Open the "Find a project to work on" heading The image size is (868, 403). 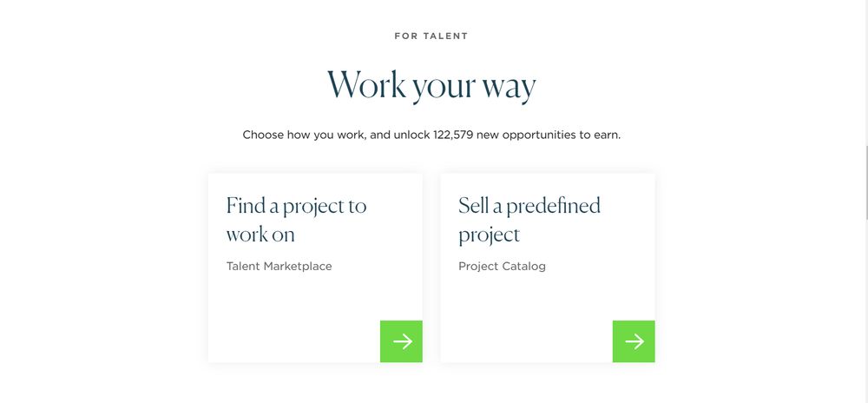tap(296, 220)
